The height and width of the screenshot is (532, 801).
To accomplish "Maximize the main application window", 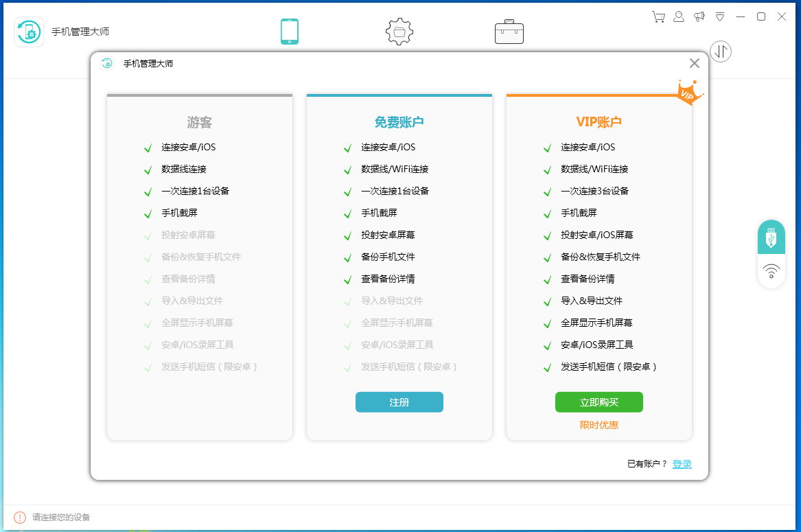I will (x=761, y=17).
